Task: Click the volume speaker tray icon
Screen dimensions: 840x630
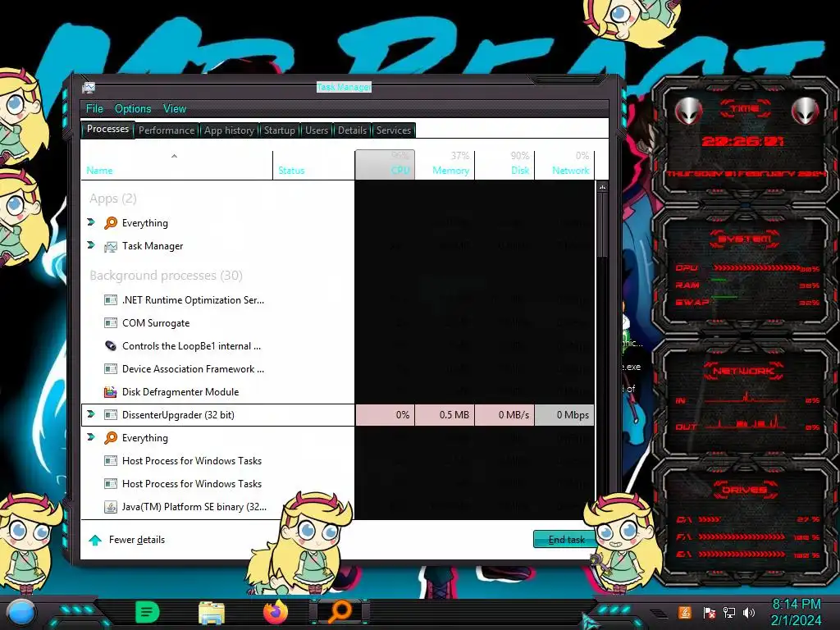Action: (x=749, y=612)
